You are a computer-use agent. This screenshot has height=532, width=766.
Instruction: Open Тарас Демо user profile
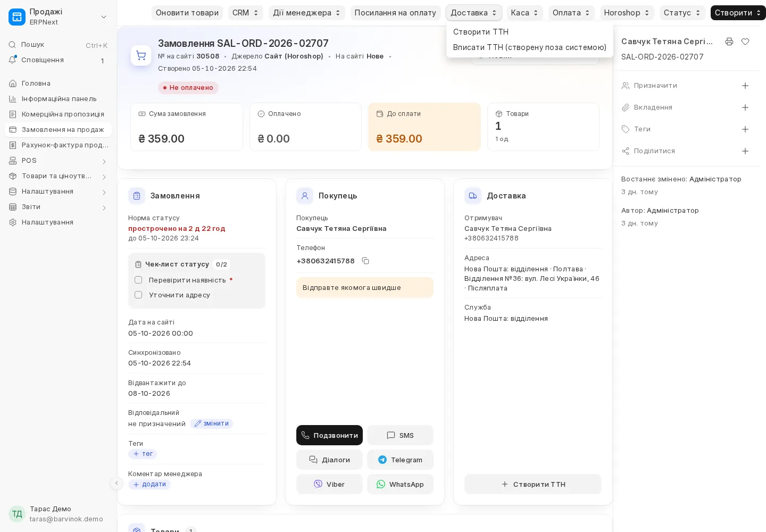point(58,514)
